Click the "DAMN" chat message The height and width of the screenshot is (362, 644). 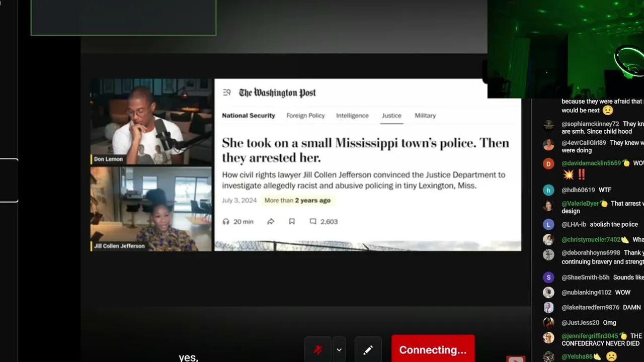tap(632, 308)
